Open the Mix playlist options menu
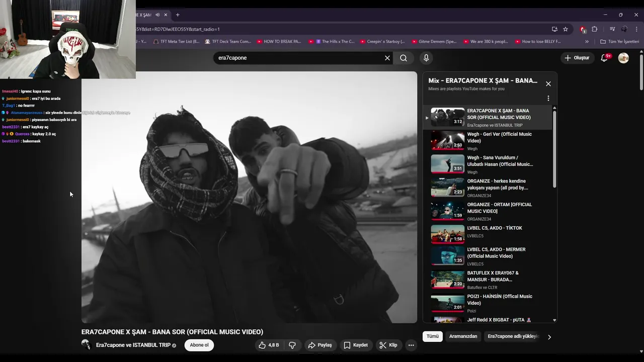Viewport: 644px width, 362px height. point(548,99)
